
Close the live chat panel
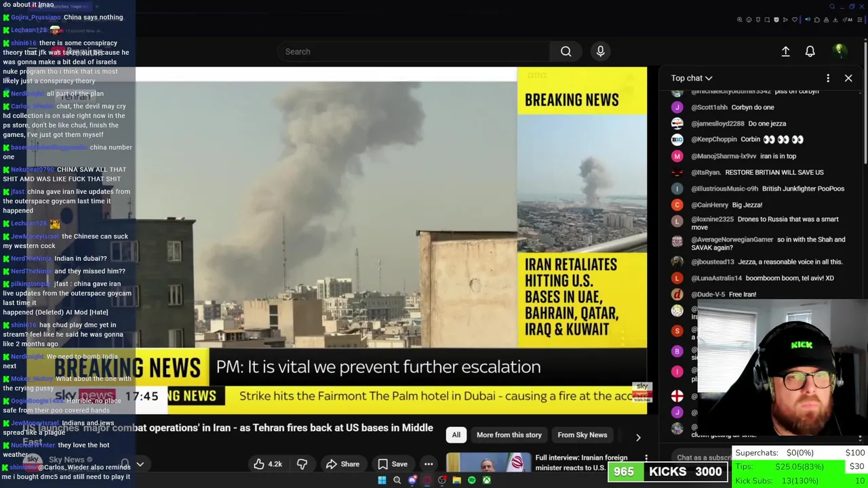click(848, 78)
